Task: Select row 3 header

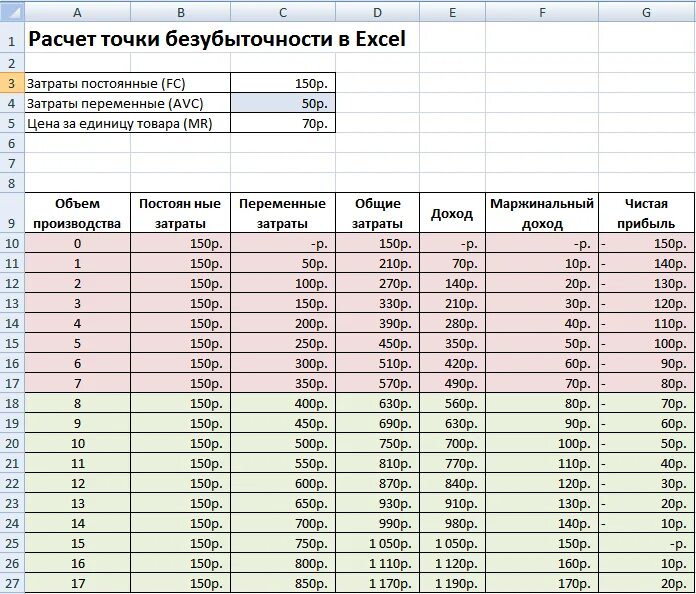Action: pos(12,83)
